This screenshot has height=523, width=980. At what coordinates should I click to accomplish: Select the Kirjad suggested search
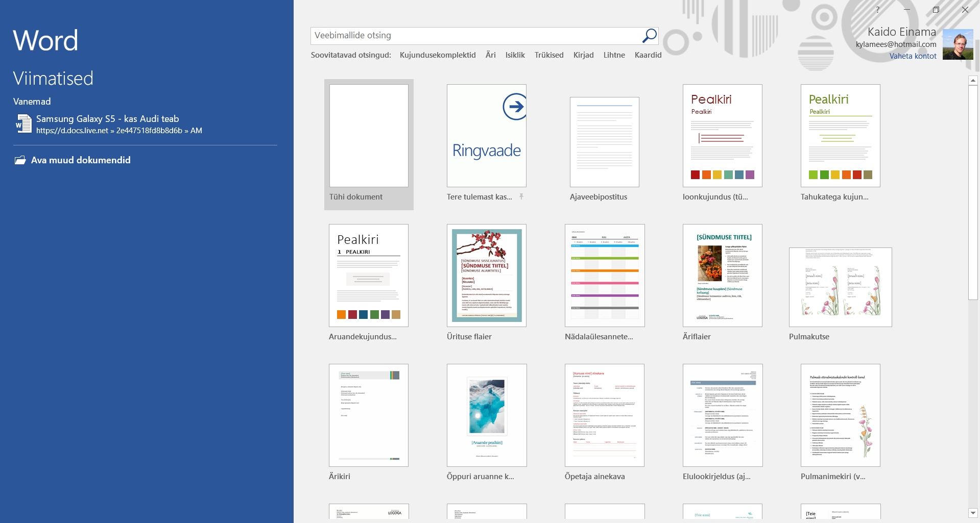pos(583,55)
